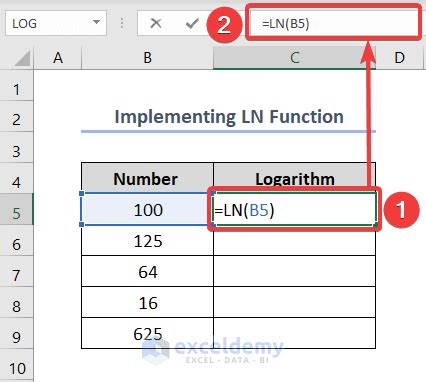
Task: Confirm the formula with the checkmark icon
Action: point(192,23)
